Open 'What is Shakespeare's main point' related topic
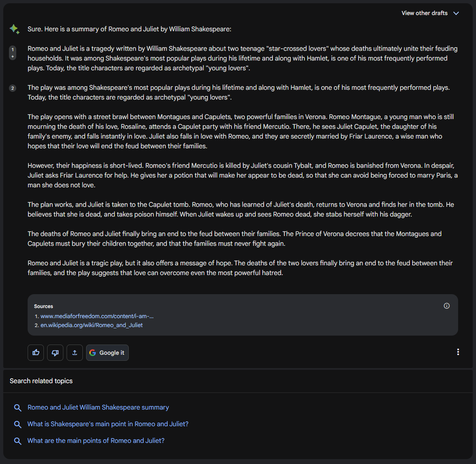 point(108,424)
